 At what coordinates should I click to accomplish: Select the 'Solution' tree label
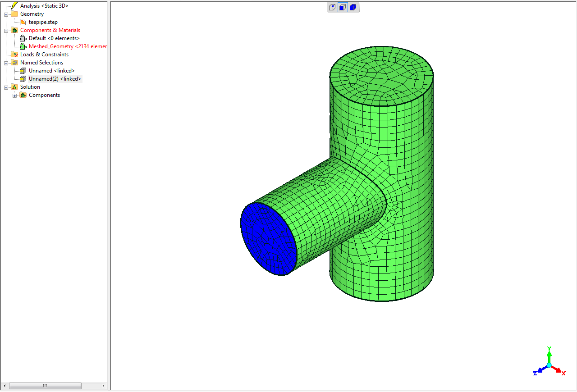coord(30,87)
